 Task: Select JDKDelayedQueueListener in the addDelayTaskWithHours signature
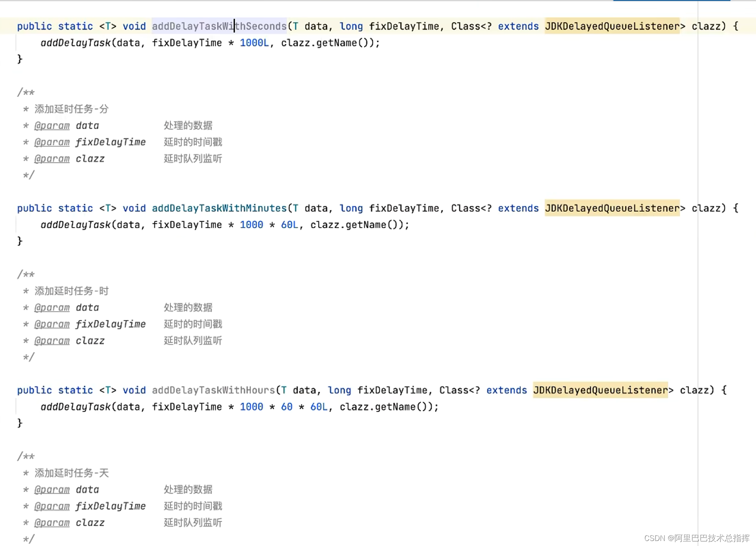[x=600, y=390]
